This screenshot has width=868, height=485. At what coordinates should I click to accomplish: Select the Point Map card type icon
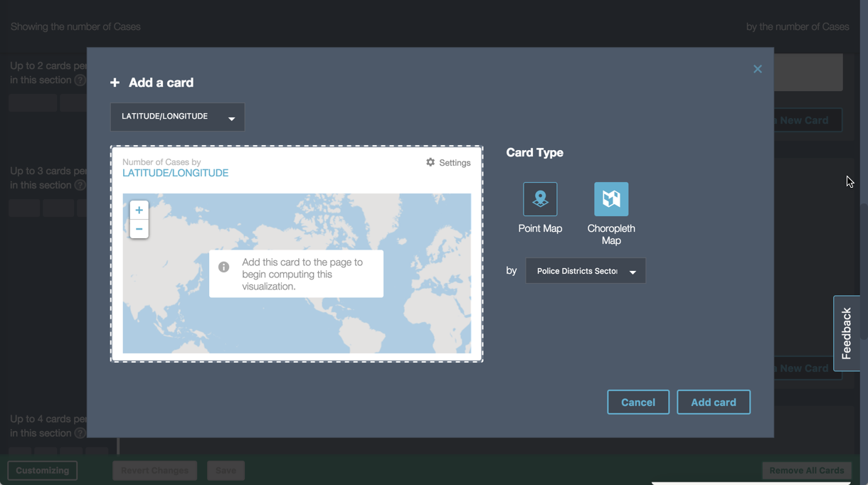click(540, 199)
